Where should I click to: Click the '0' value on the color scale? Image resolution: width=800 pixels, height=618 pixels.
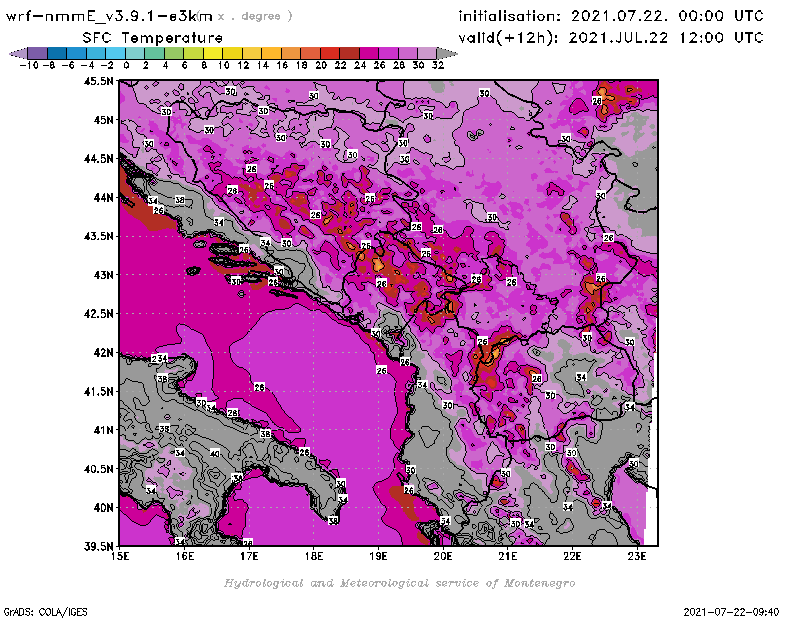(x=126, y=66)
